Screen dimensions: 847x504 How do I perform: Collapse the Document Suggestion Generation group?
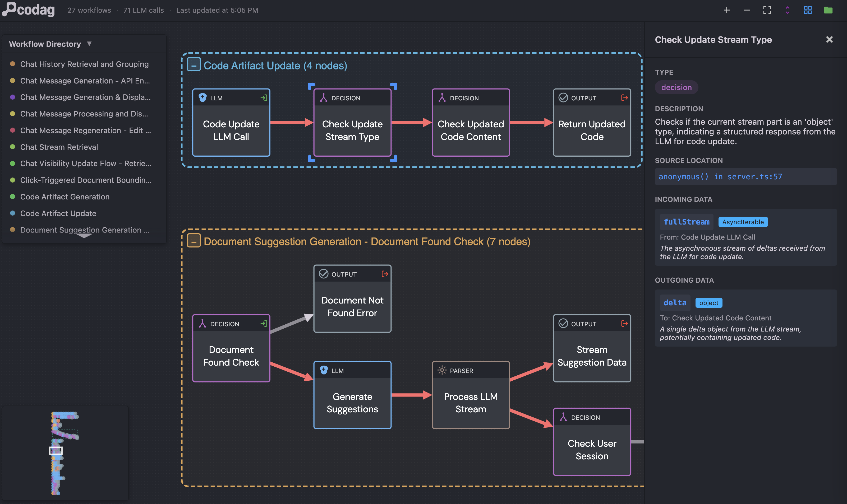194,241
